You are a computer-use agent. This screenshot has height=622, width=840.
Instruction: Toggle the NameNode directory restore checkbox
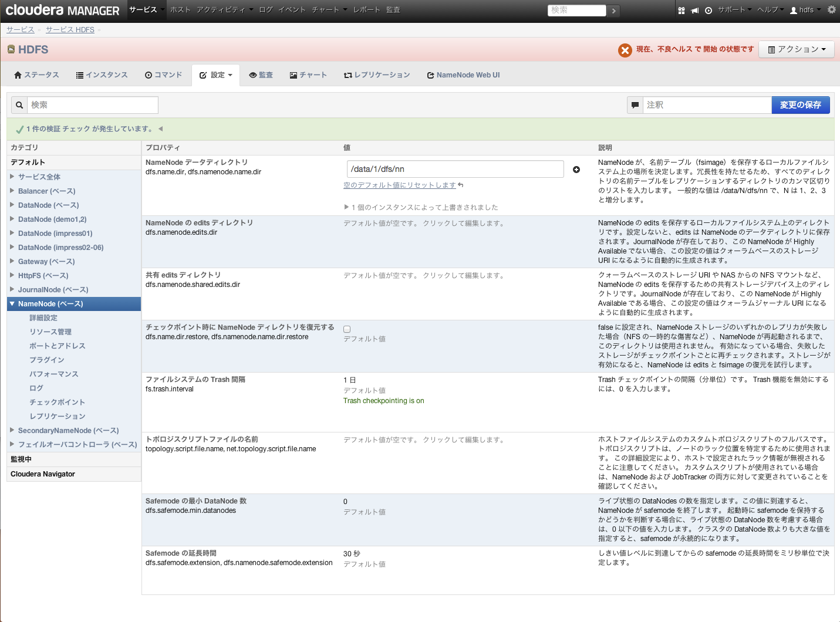(x=347, y=329)
